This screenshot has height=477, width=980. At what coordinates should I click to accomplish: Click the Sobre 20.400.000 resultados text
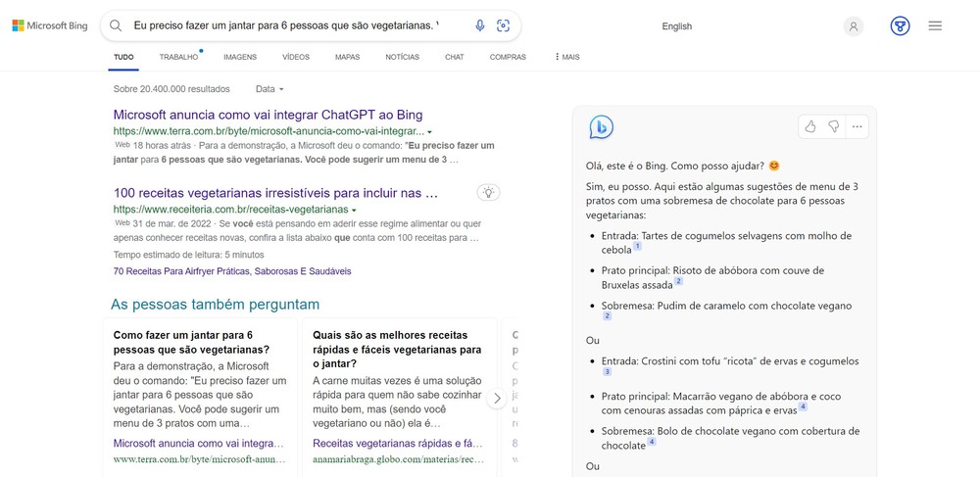pos(171,89)
